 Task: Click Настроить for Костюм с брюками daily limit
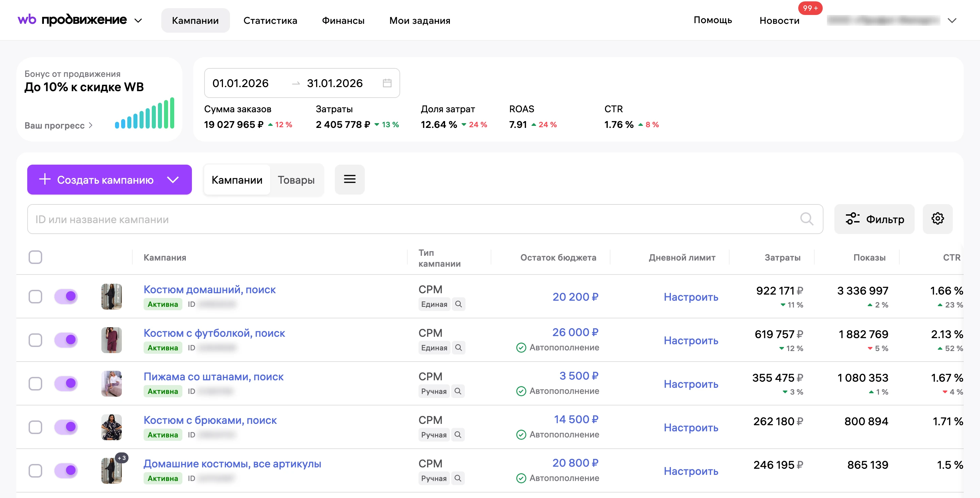[x=691, y=427]
